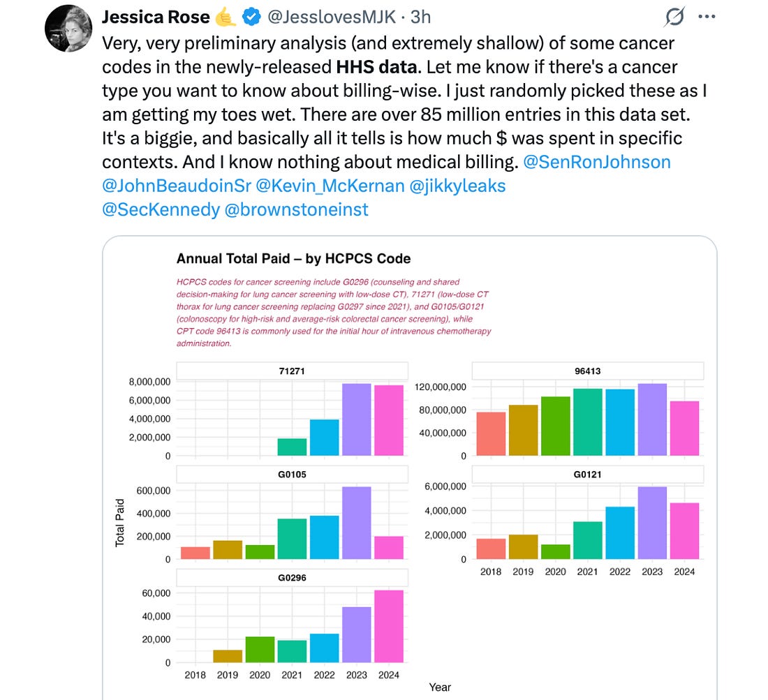Click the pink 2024 bar in G0296 chart
The image size is (768, 700).
pyautogui.click(x=388, y=626)
